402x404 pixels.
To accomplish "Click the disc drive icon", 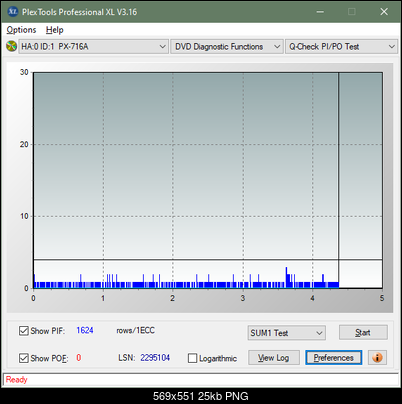I will pos(11,46).
